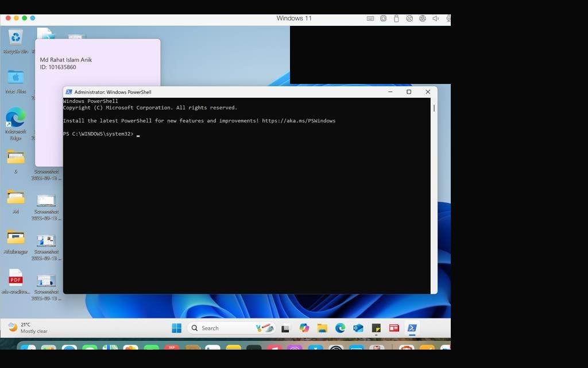Open the red news app on taskbar

394,328
